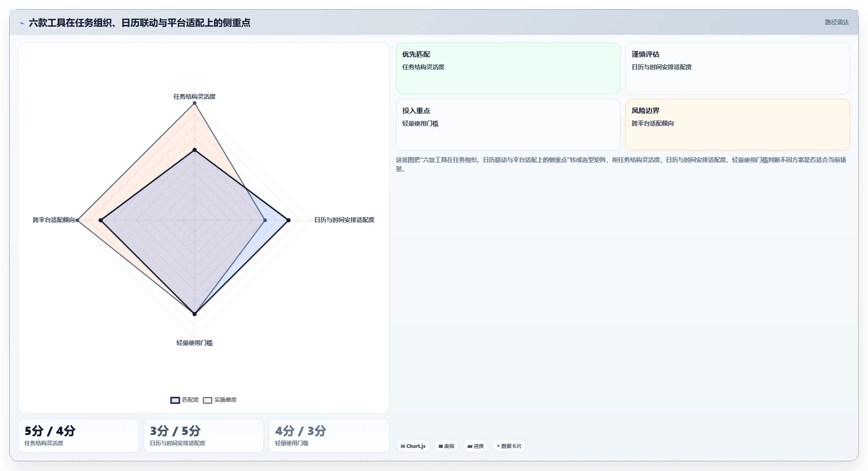Click the Chart.js tag
Screen dimensions: 868x471
(x=413, y=446)
